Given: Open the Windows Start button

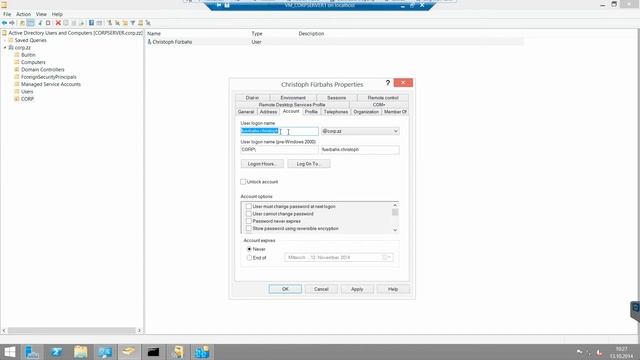Looking at the screenshot, I should pos(9,352).
